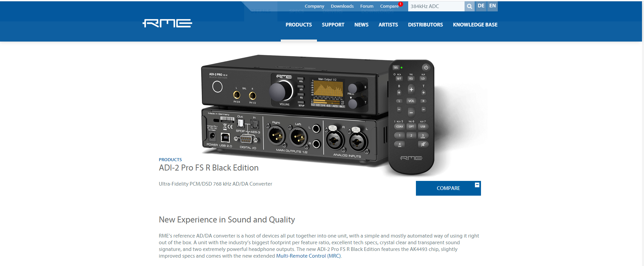The width and height of the screenshot is (644, 266).
Task: Click the search magnifier icon
Action: click(470, 6)
